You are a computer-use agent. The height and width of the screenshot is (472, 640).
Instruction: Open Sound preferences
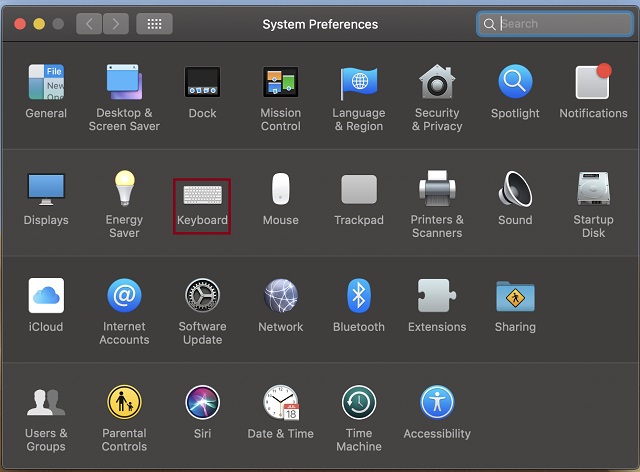(x=515, y=198)
